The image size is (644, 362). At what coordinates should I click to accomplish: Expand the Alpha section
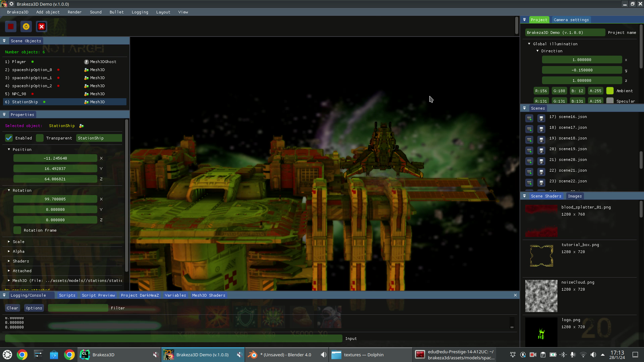9,251
